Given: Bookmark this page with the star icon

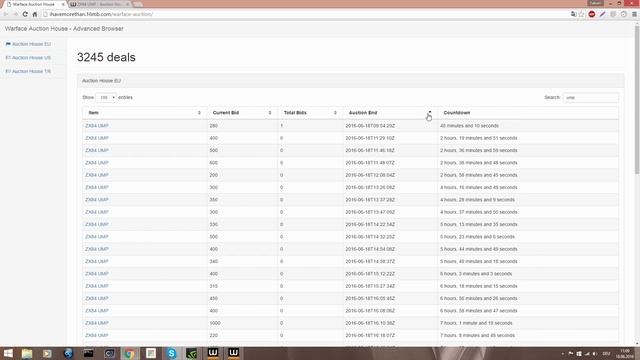Looking at the screenshot, I should (582, 14).
